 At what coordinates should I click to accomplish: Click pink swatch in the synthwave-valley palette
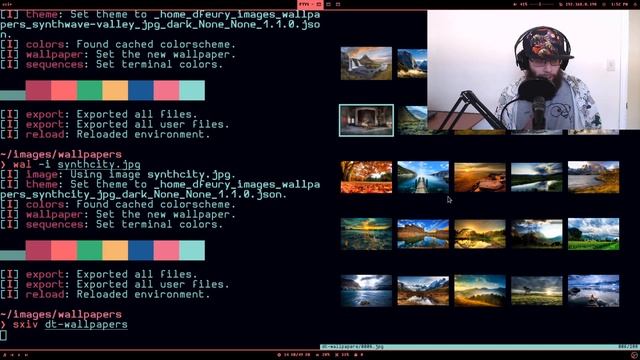point(166,90)
